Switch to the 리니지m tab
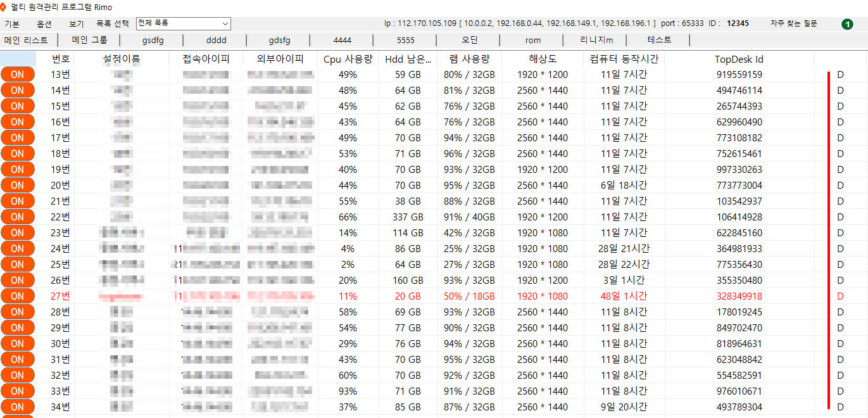The image size is (868, 418). click(x=596, y=40)
